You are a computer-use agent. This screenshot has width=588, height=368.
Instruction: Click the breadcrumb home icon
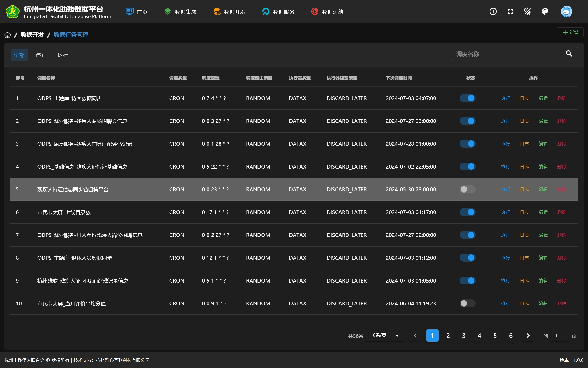(7, 35)
